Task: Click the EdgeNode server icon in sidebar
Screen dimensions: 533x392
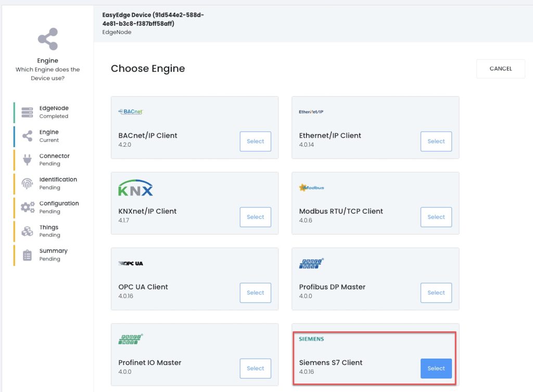Action: (x=27, y=112)
